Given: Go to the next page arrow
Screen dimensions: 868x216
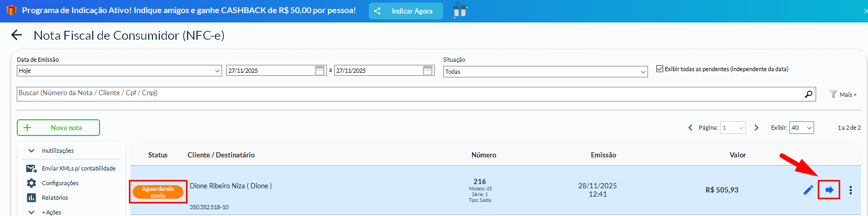Looking at the screenshot, I should pyautogui.click(x=756, y=128).
